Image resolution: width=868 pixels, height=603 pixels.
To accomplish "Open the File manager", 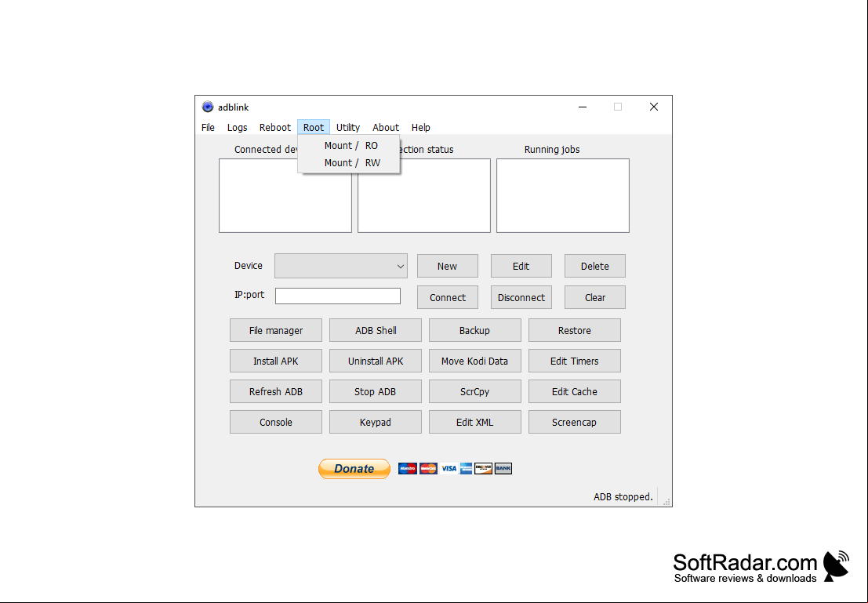I will [x=276, y=330].
